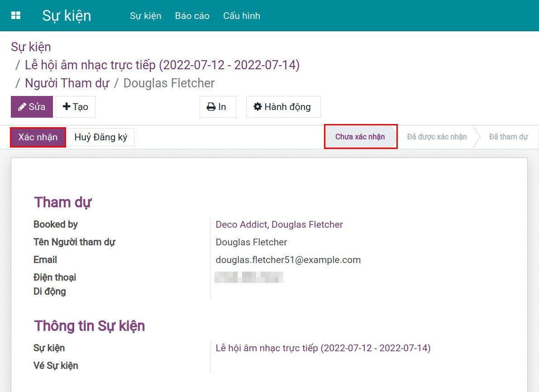Select the Đã tham dự stage
Screen dimensions: 539x392
[x=508, y=137]
